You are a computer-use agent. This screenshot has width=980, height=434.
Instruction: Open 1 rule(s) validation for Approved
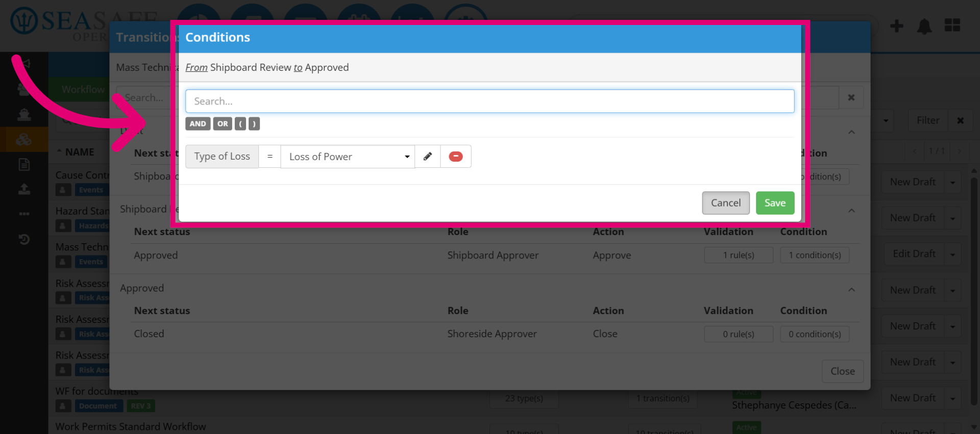(x=739, y=255)
